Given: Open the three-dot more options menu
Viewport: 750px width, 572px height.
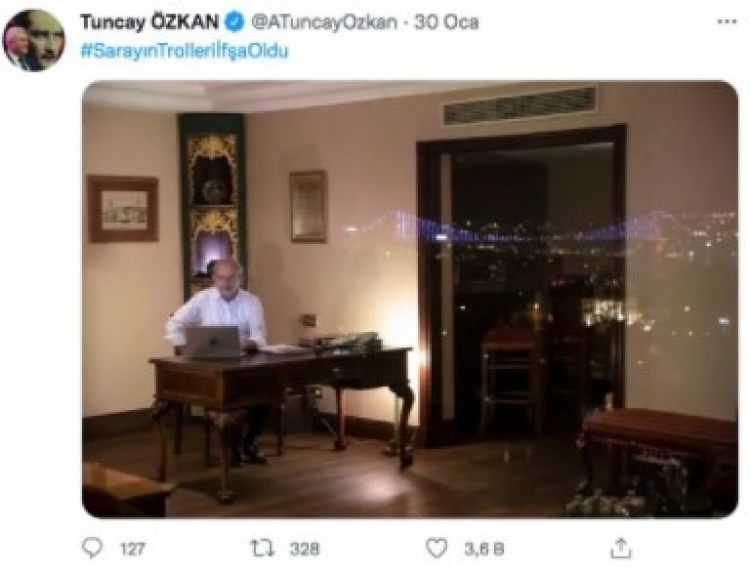Looking at the screenshot, I should 727,22.
